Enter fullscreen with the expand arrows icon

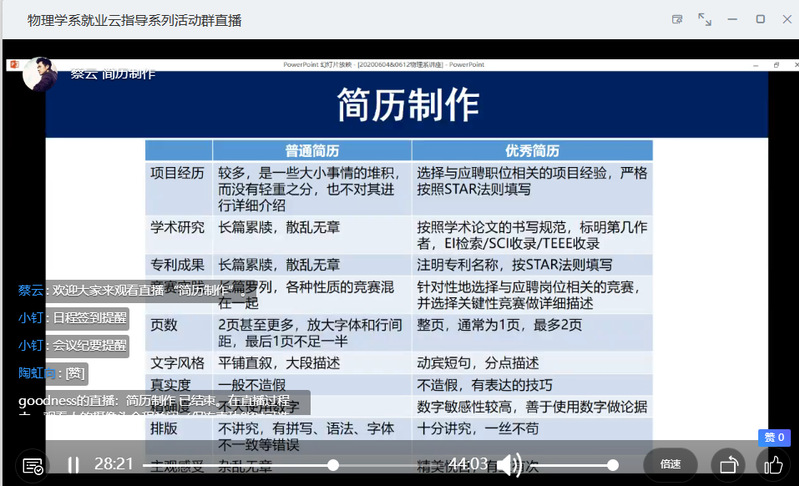pos(705,19)
